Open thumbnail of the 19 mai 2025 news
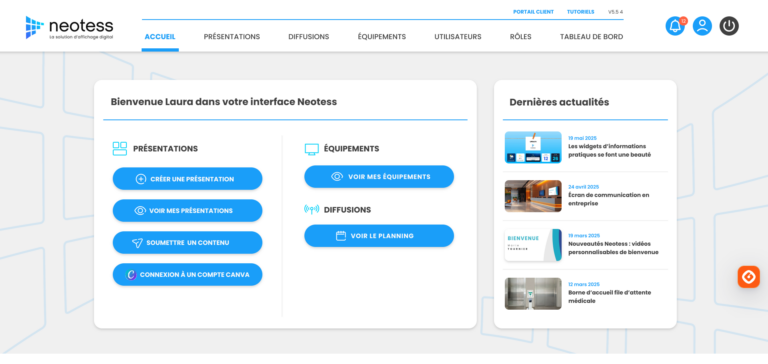The width and height of the screenshot is (768, 364). click(533, 147)
